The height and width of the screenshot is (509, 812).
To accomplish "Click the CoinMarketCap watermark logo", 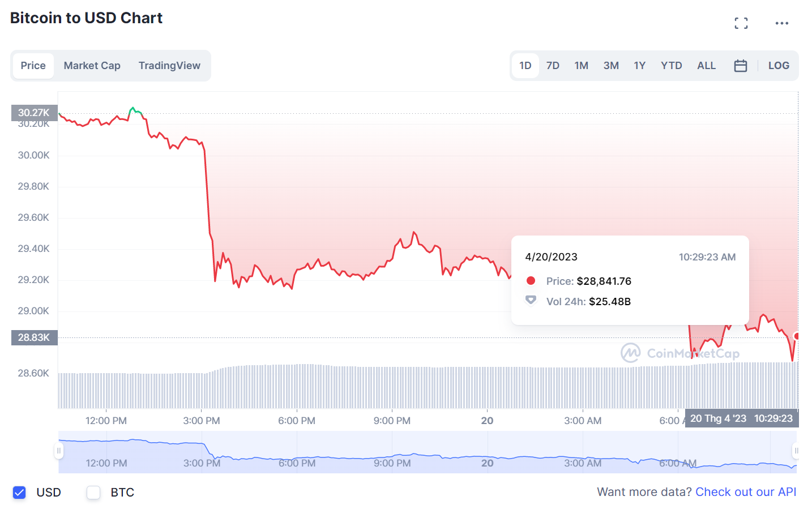I will click(x=630, y=353).
